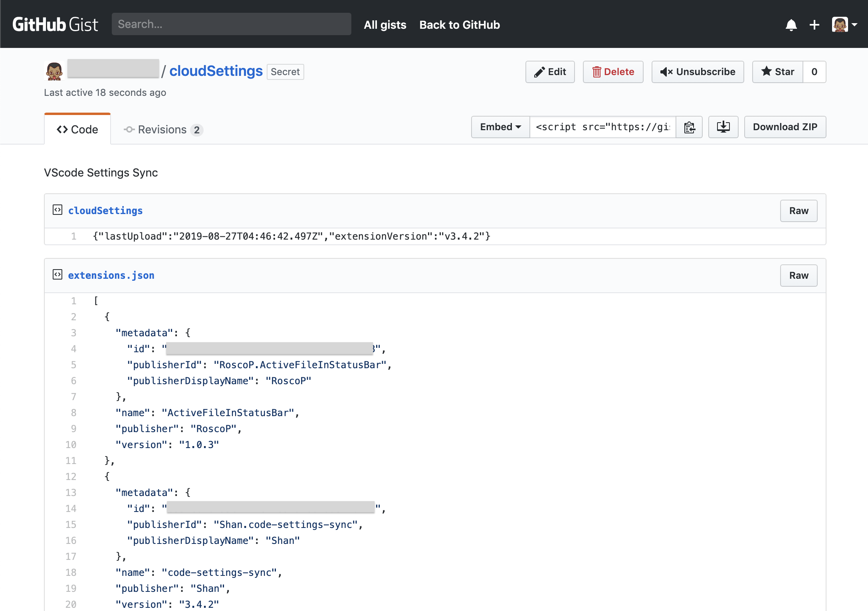Click the GitHub Gist search input field

click(233, 24)
